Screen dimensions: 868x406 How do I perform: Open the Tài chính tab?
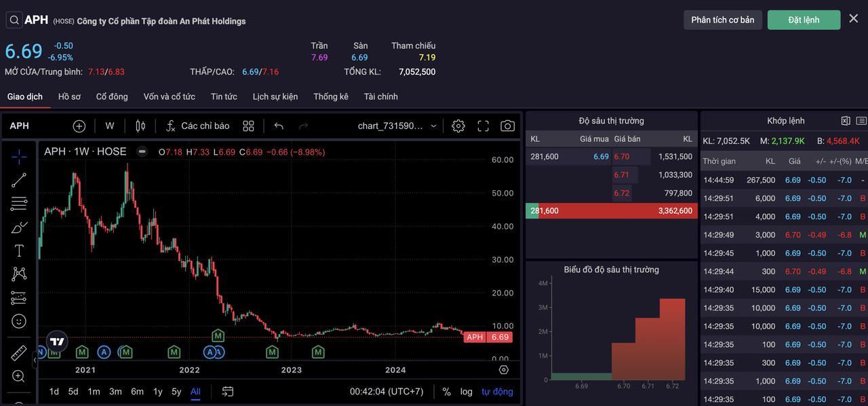[x=380, y=96]
